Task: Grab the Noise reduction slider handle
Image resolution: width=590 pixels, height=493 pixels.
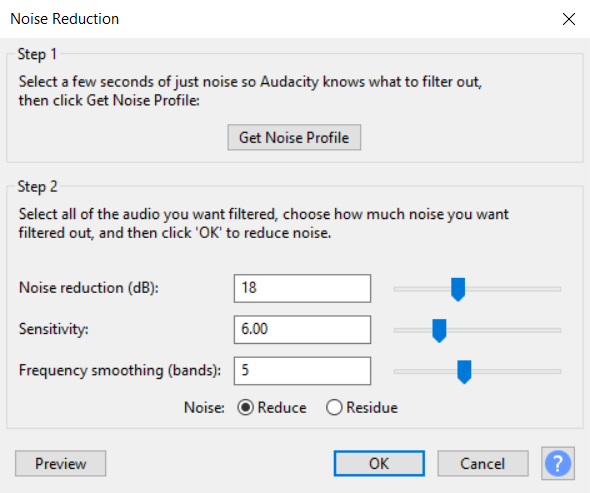Action: click(458, 289)
